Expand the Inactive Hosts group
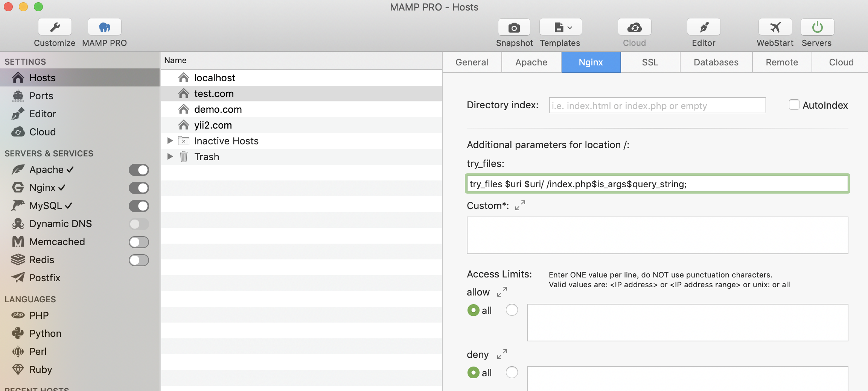Image resolution: width=868 pixels, height=391 pixels. pos(170,141)
